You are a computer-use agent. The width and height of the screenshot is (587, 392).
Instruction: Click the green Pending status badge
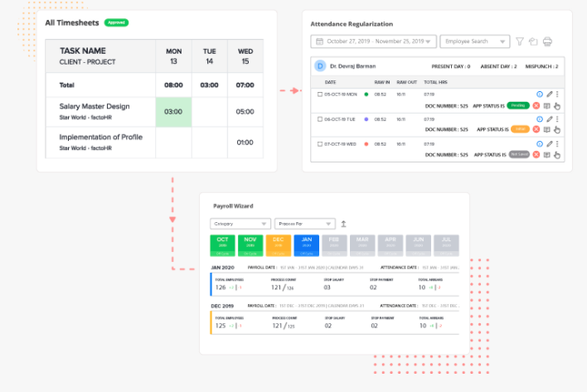518,106
